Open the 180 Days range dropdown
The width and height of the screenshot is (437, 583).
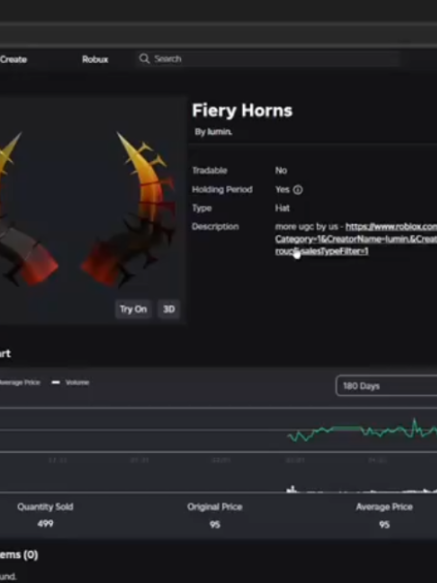pyautogui.click(x=386, y=386)
